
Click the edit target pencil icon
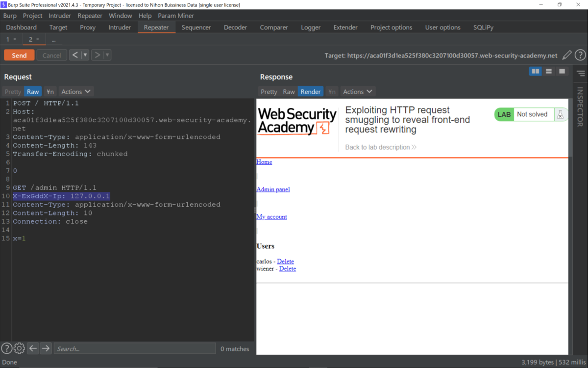[x=567, y=55]
